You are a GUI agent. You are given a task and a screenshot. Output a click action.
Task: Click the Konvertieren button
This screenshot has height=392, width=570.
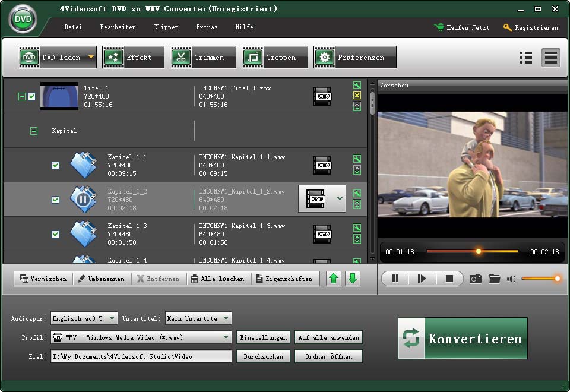(x=463, y=339)
